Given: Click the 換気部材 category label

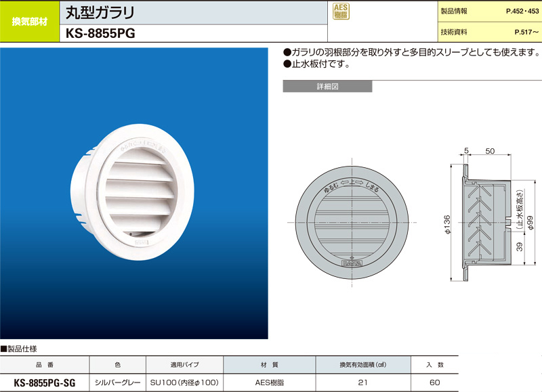Looking at the screenshot, I should [x=29, y=22].
